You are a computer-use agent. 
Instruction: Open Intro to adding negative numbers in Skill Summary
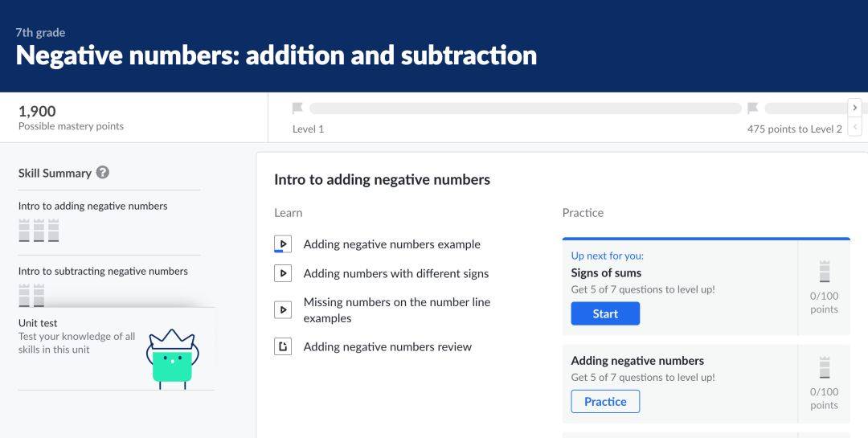(x=93, y=206)
